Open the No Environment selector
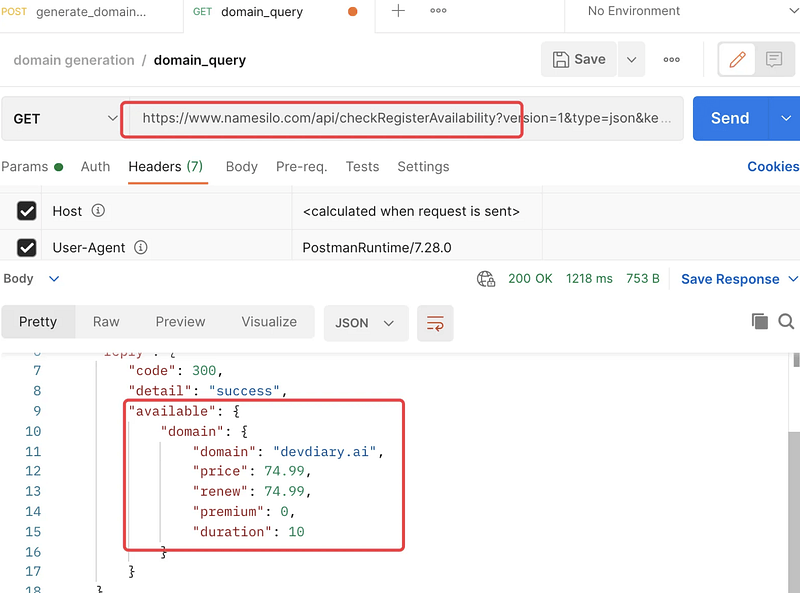The height and width of the screenshot is (593, 800). (680, 11)
